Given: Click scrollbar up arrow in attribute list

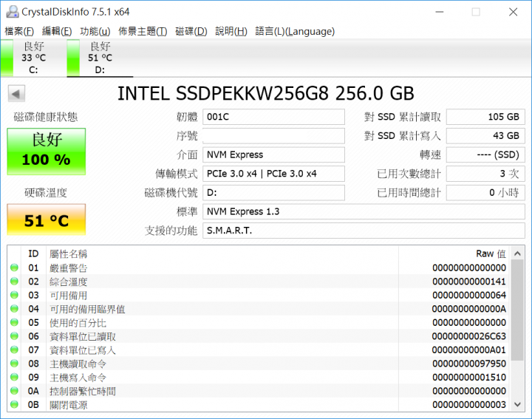Looking at the screenshot, I should [517, 253].
